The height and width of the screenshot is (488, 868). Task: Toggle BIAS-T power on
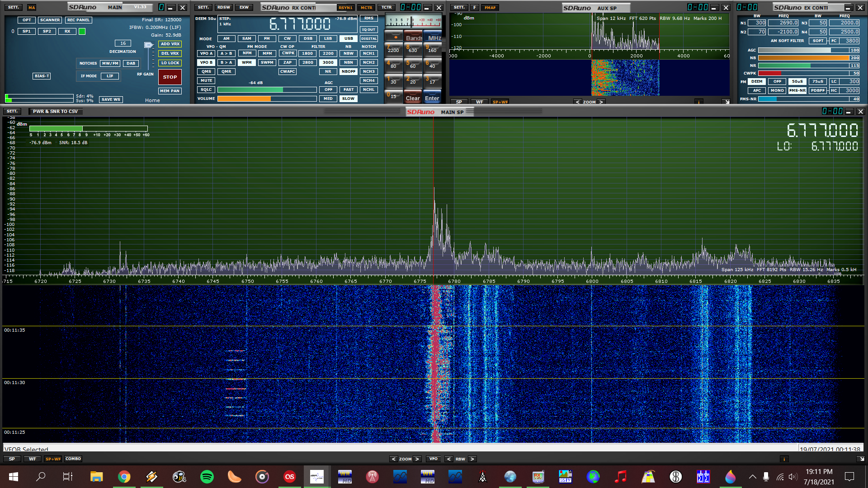42,76
